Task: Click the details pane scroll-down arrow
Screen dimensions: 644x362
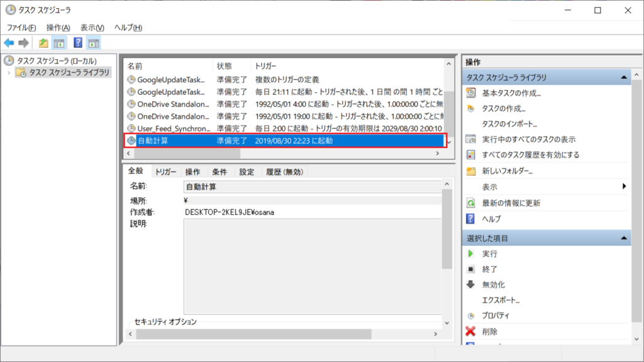Action: 447,323
